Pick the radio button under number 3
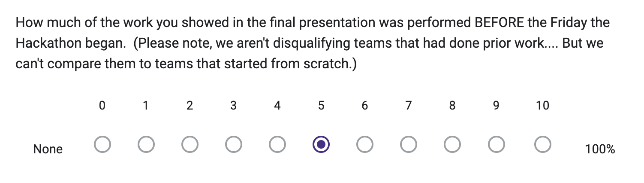Screen dimensions: 644x183 click(234, 145)
